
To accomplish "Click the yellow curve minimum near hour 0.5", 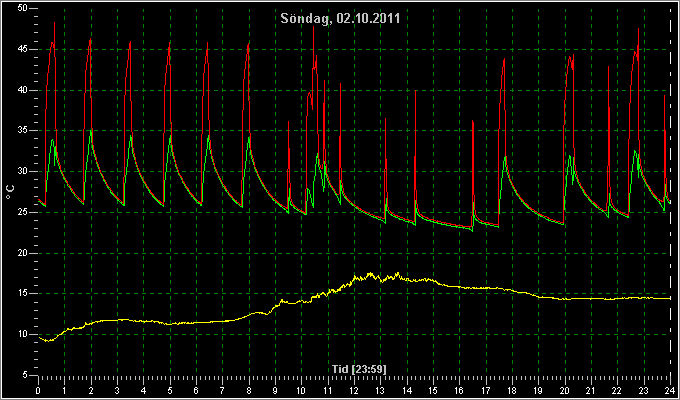I will tap(49, 341).
